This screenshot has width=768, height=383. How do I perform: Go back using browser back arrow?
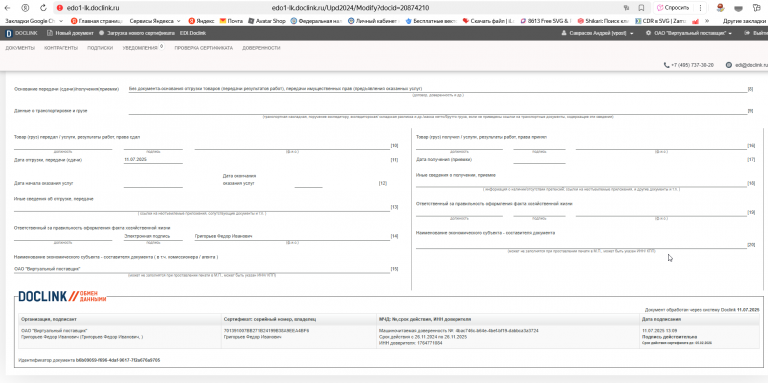(7, 8)
